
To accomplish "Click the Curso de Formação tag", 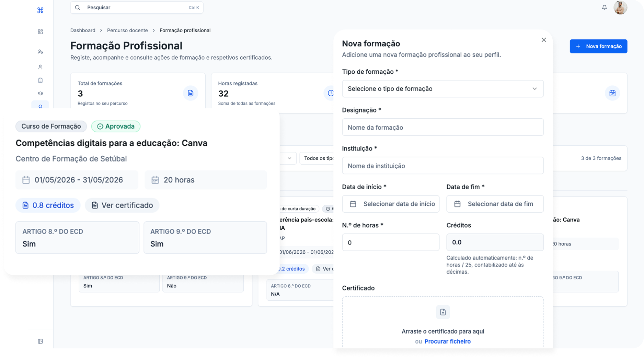I will 51,127.
